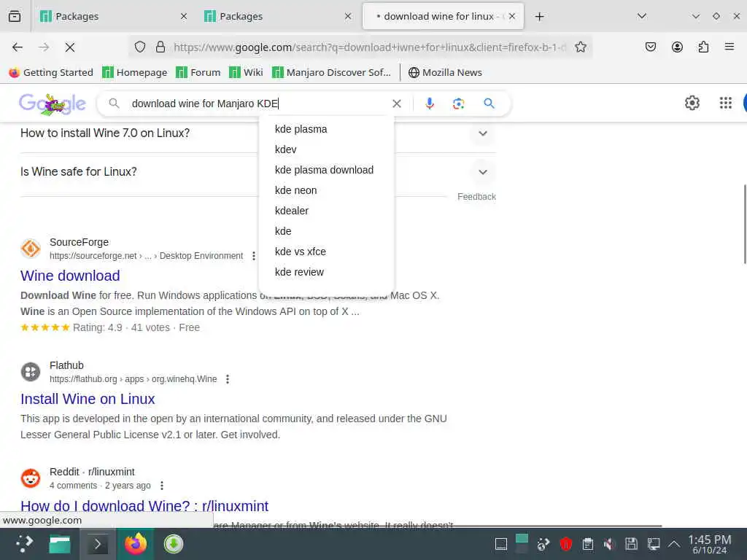Open the terminal from the taskbar
The height and width of the screenshot is (560, 747).
point(97,544)
